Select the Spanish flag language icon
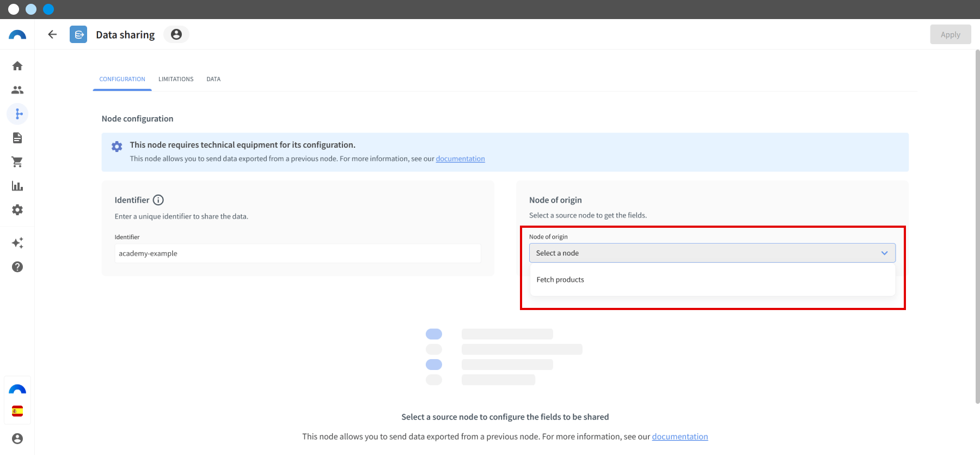This screenshot has height=455, width=980. click(x=17, y=411)
